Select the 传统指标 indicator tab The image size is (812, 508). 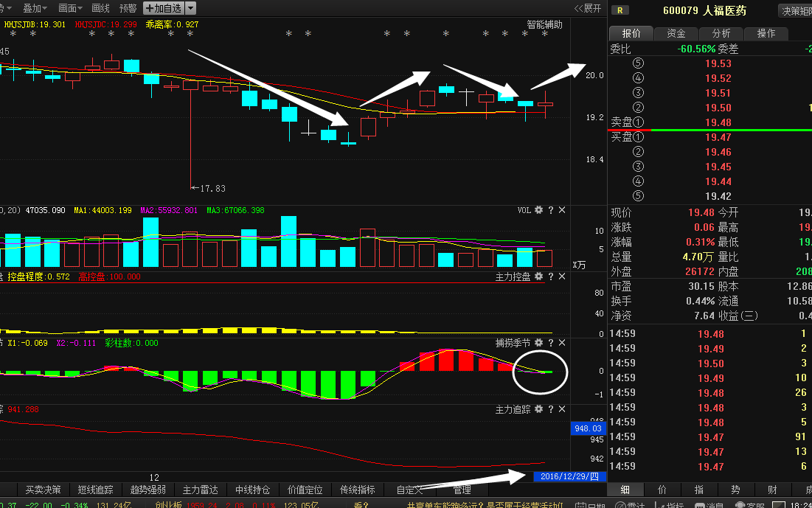[x=357, y=490]
